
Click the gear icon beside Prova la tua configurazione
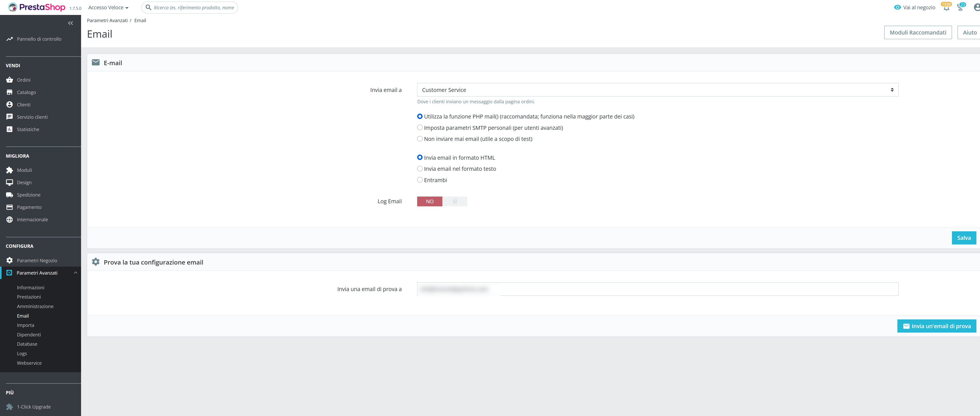click(x=96, y=262)
